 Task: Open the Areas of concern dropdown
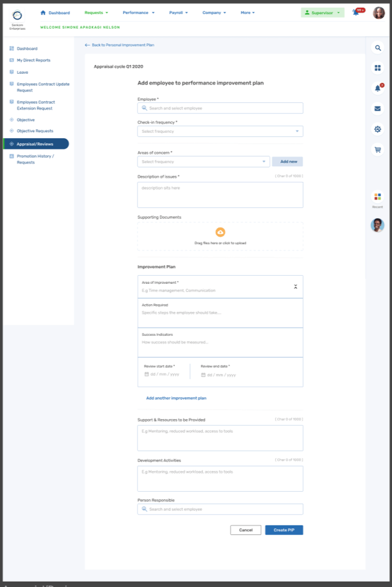[203, 162]
